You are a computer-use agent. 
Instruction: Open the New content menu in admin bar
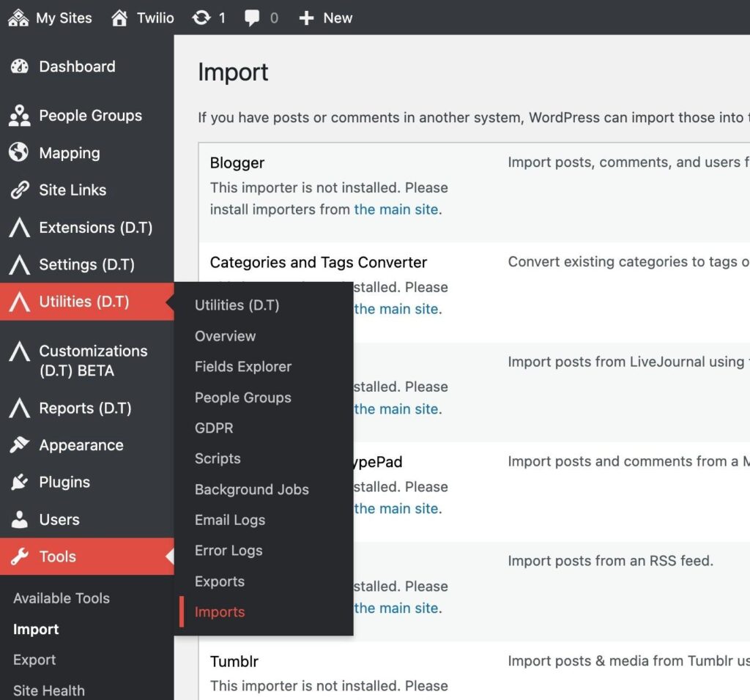coord(326,18)
